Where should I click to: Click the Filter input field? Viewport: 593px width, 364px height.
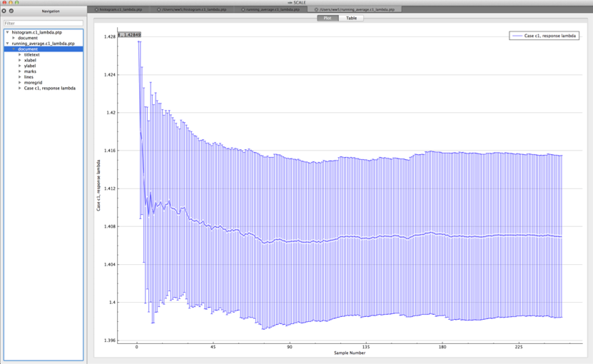point(43,23)
